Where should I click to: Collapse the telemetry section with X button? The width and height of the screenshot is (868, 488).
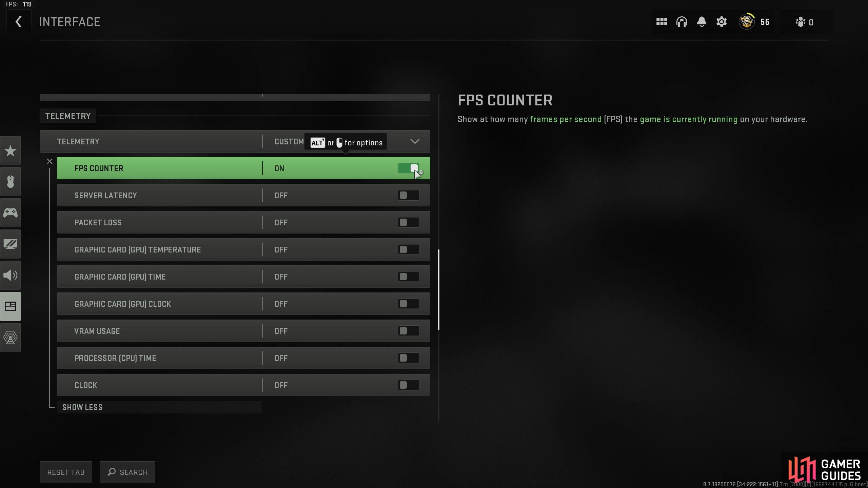click(50, 161)
